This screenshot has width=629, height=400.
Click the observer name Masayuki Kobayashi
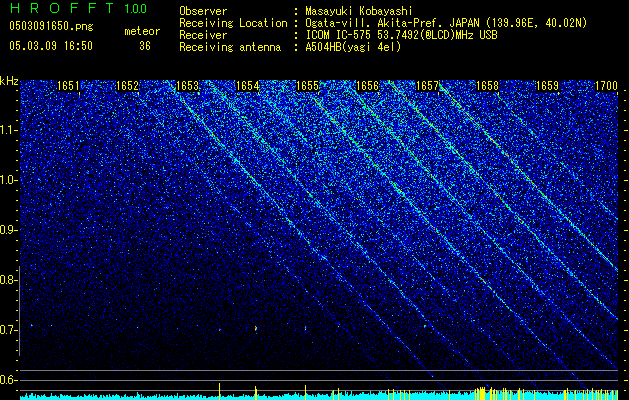click(x=359, y=11)
